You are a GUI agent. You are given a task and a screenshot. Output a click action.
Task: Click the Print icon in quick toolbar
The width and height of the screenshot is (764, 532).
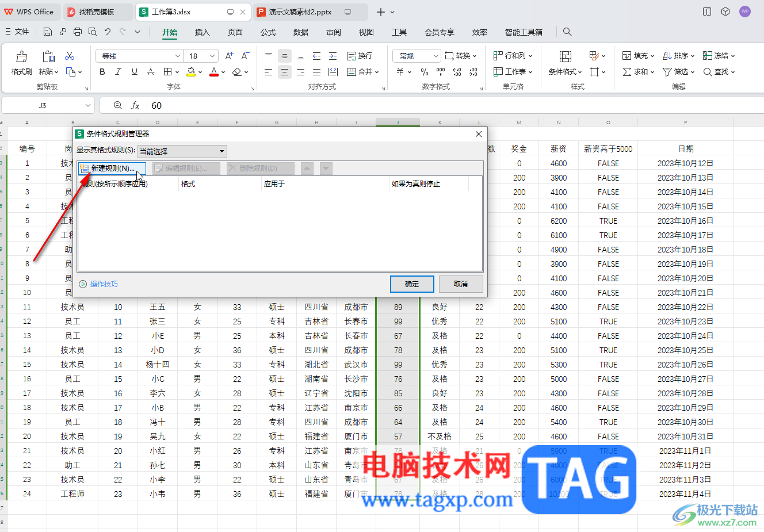[x=78, y=32]
